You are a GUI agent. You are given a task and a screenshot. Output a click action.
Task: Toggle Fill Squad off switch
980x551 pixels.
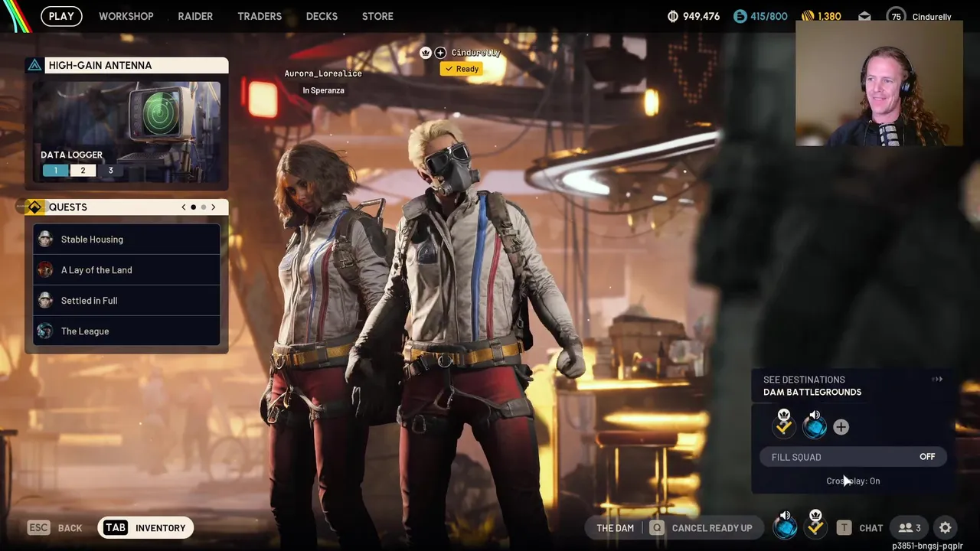[853, 457]
